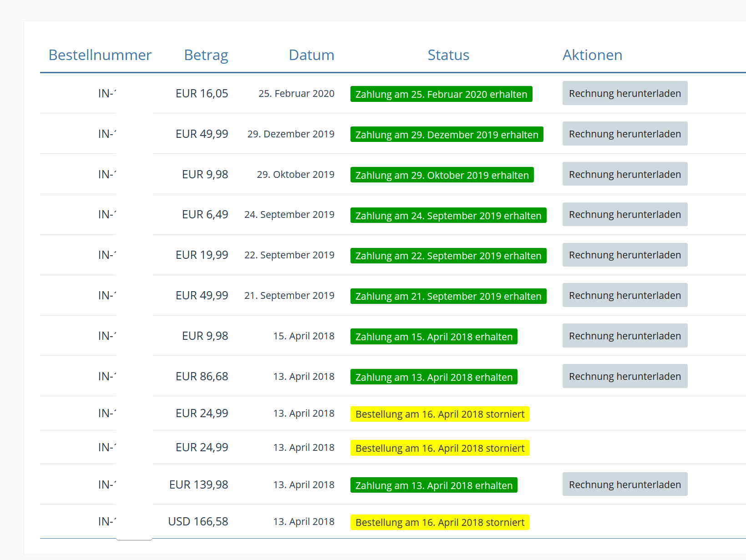Sort table by Datum column header

(311, 55)
